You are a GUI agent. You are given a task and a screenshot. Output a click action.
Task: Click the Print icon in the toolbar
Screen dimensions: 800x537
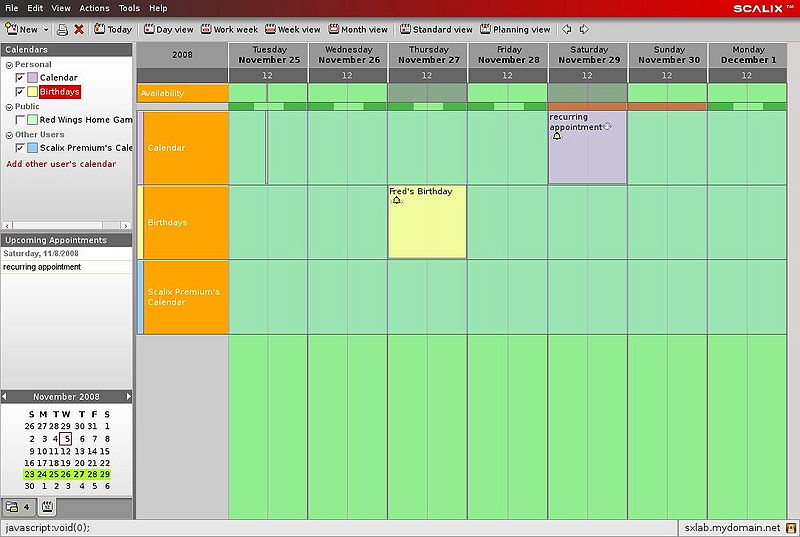coord(62,29)
